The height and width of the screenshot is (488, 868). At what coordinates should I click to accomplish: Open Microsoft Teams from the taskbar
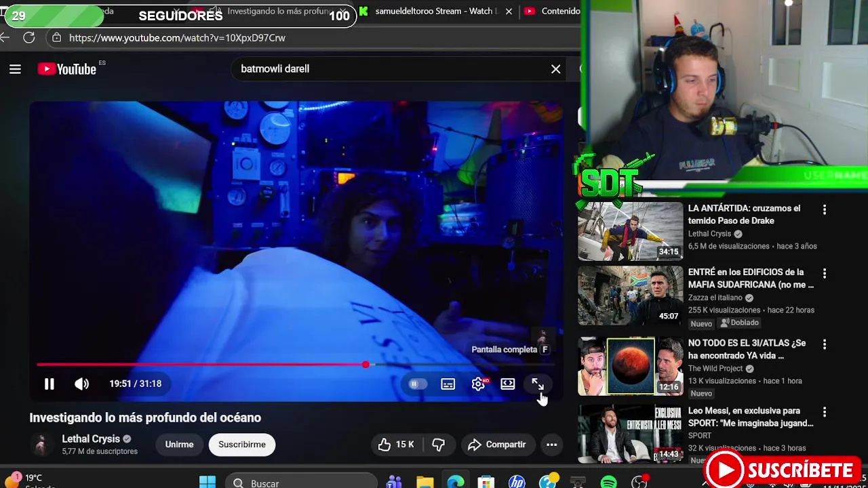tap(394, 482)
